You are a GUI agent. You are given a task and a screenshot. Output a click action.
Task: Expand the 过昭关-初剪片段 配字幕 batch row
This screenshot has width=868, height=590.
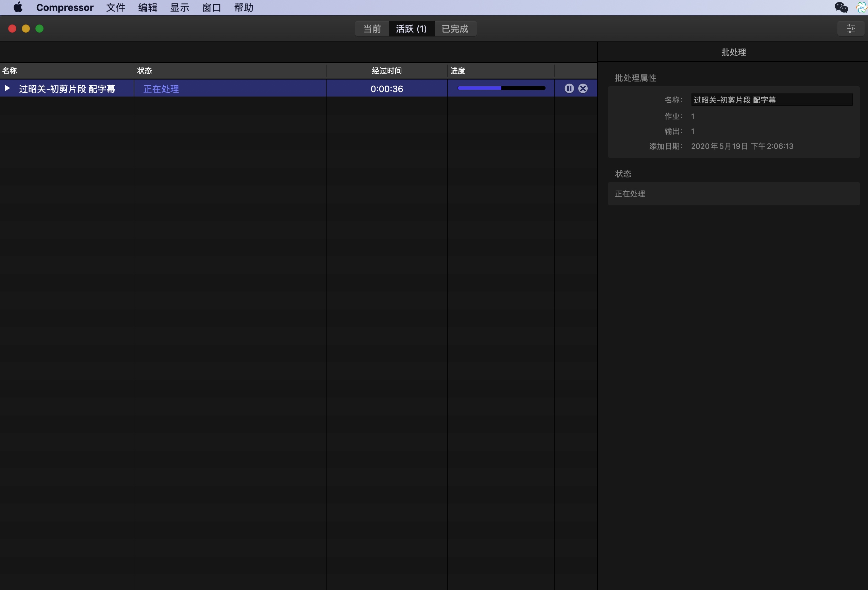[7, 88]
